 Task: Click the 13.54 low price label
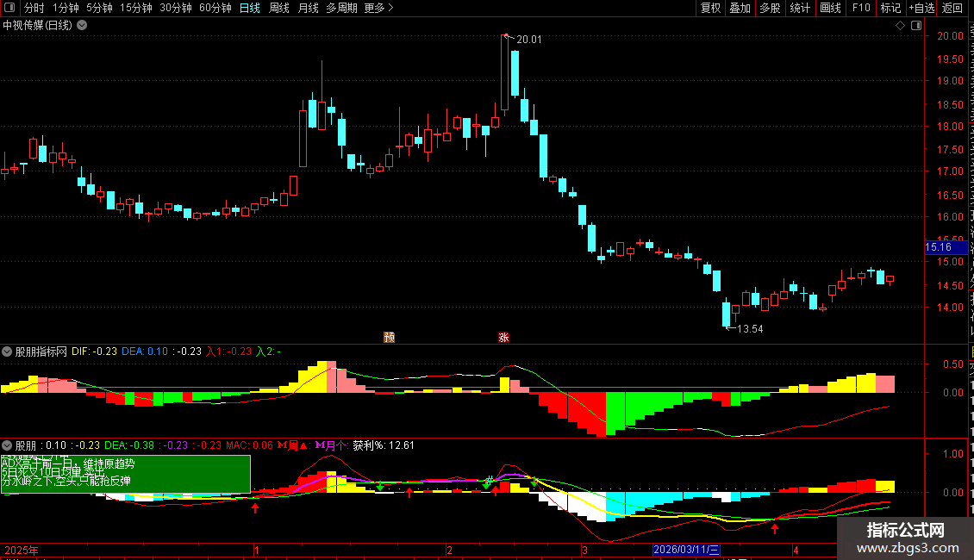[x=750, y=329]
